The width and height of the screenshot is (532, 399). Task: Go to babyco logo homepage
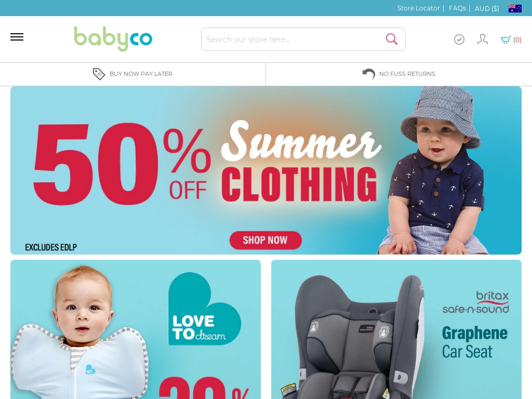tap(113, 38)
